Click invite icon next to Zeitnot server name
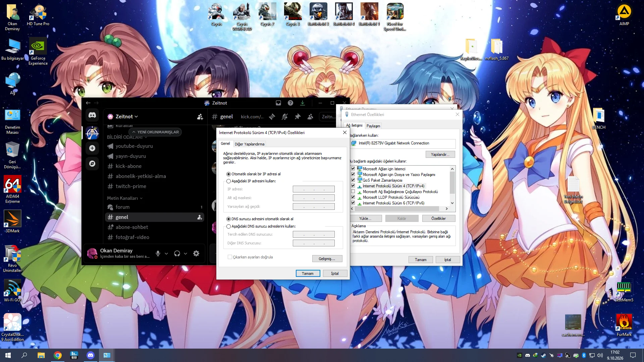Screen dimensions: 644x362 (x=200, y=117)
